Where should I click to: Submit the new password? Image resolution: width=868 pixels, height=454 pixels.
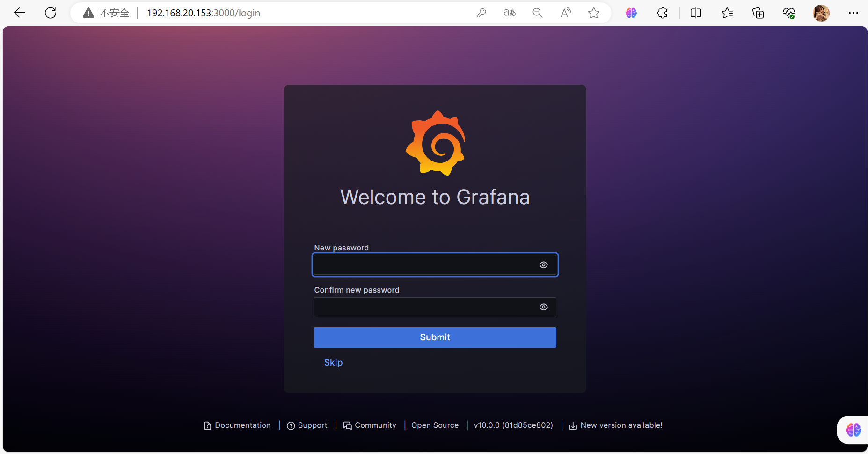435,337
